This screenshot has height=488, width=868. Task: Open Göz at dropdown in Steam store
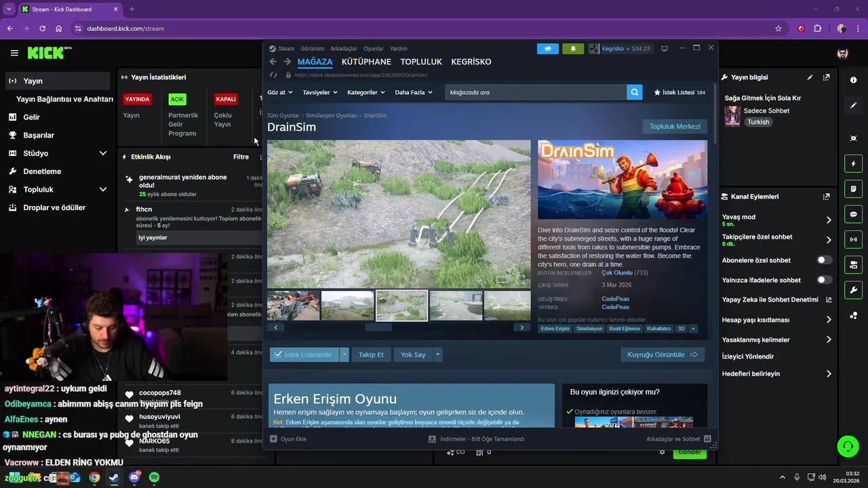pyautogui.click(x=279, y=92)
